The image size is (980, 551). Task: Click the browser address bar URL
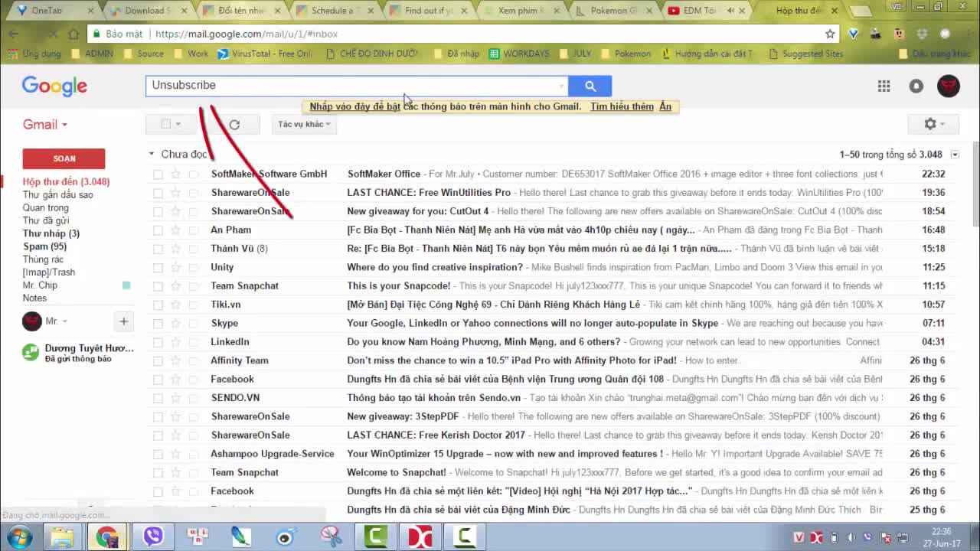246,34
